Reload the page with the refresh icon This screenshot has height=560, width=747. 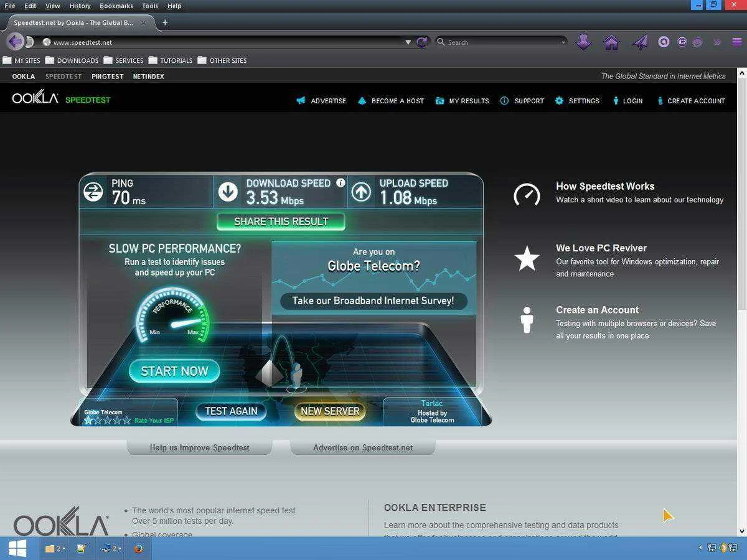pyautogui.click(x=422, y=42)
